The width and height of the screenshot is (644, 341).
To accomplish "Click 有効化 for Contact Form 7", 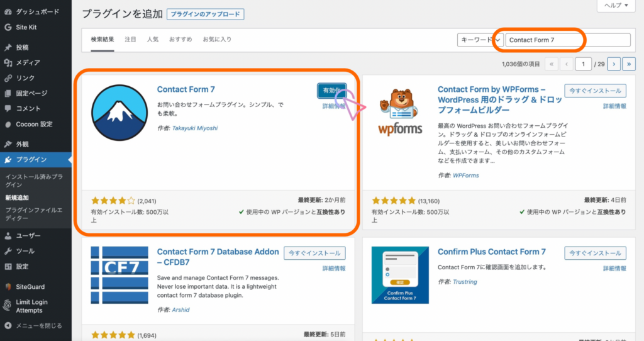I will [x=331, y=91].
